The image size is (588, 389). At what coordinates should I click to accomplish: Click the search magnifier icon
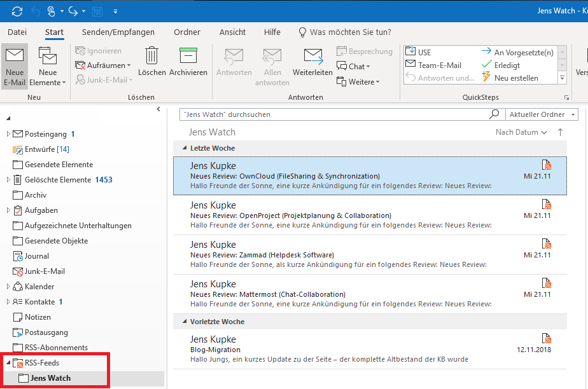point(494,114)
